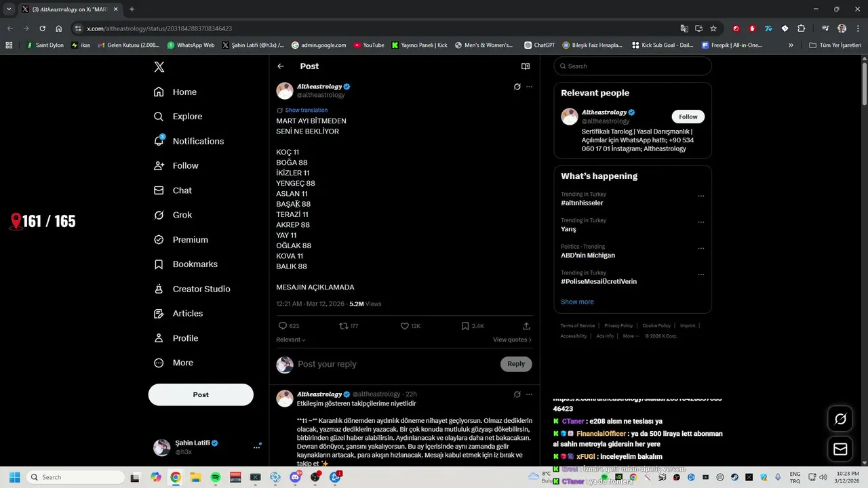Open account menu for Şahin Latifi
Image resolution: width=868 pixels, height=488 pixels.
pos(208,447)
